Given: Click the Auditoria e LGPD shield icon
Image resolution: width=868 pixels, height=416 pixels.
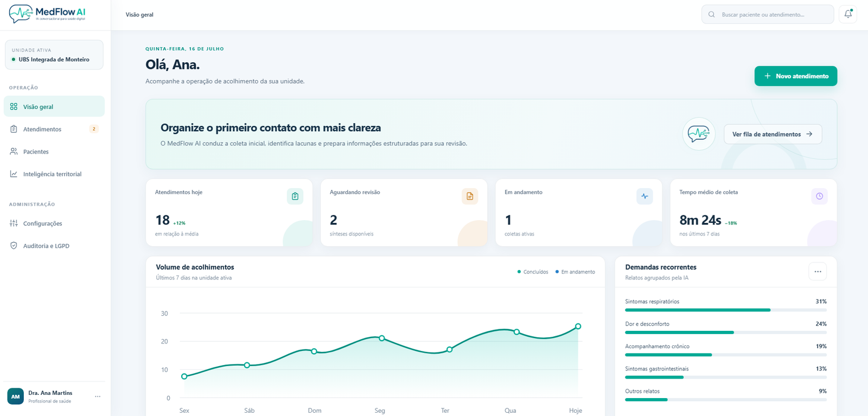Looking at the screenshot, I should click(14, 246).
